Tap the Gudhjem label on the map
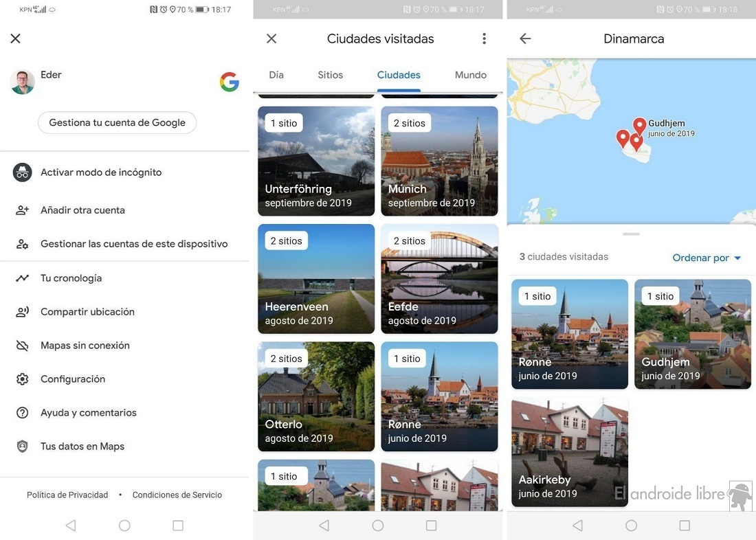 coord(671,128)
